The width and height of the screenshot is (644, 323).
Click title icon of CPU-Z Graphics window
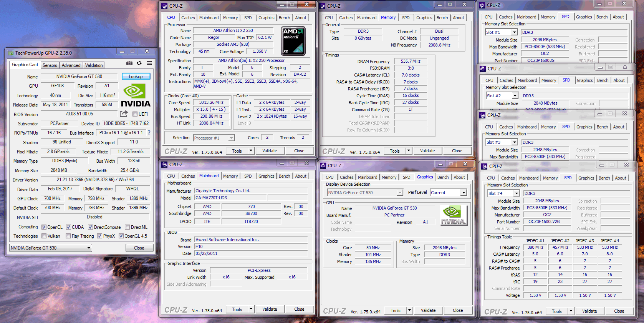(323, 166)
